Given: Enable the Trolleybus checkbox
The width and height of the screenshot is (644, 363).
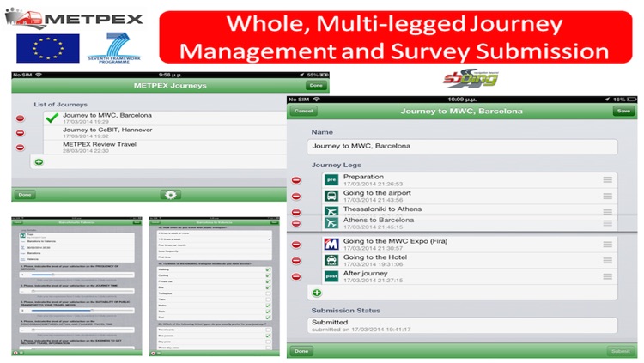Looking at the screenshot, I should point(268,293).
